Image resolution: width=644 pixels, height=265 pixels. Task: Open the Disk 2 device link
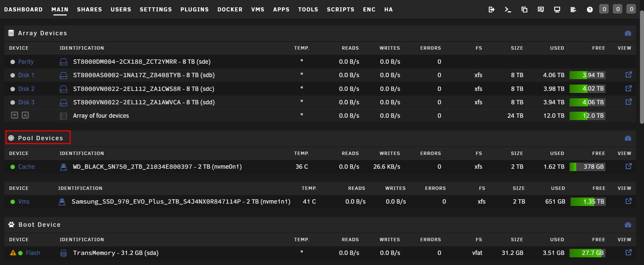[x=26, y=89]
